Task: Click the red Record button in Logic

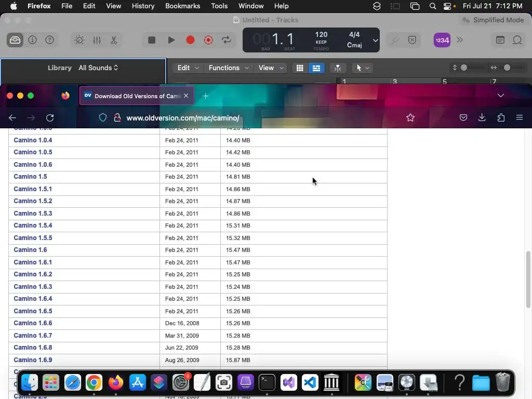Action: pyautogui.click(x=190, y=40)
